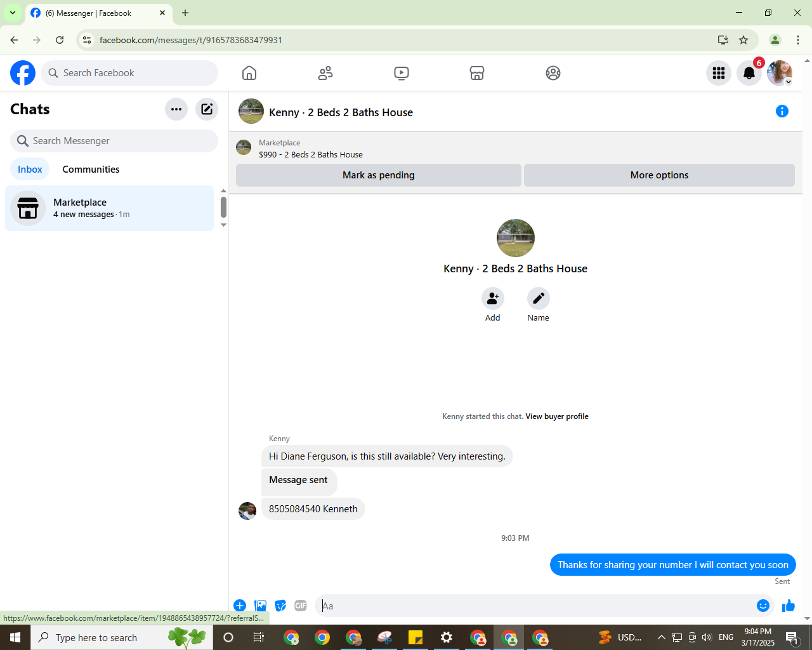Open the Friends icon in top navigation
This screenshot has height=650, width=812.
click(325, 73)
